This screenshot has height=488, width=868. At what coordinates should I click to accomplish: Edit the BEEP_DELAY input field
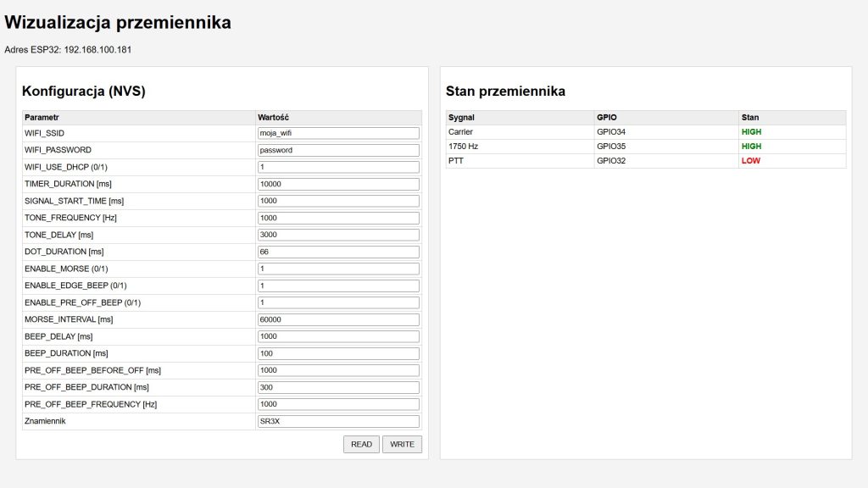338,336
